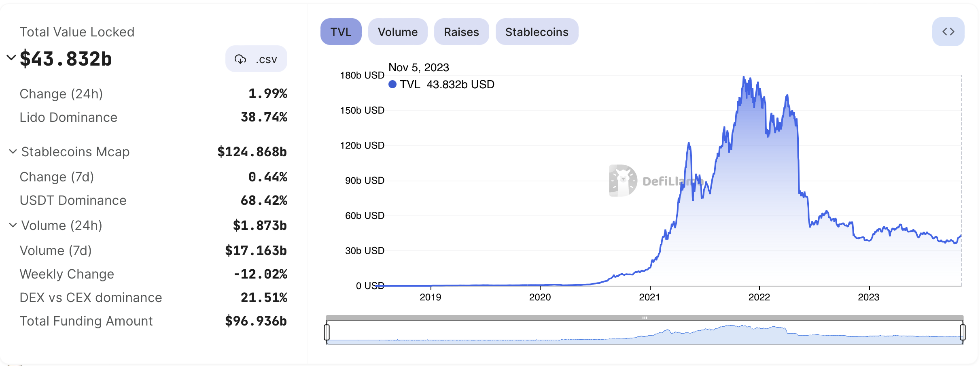980x366 pixels.
Task: Click the $43.832b total value figure
Action: [66, 59]
